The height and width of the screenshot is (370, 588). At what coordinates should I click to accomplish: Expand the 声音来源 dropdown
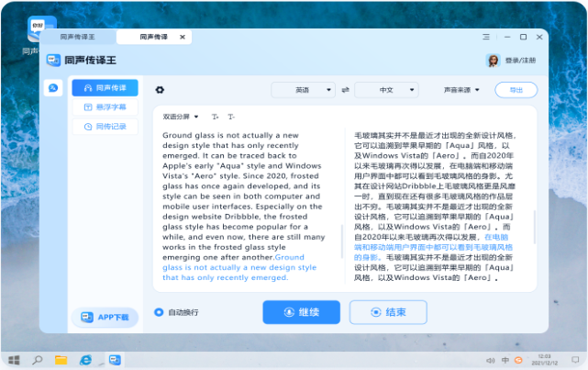[x=461, y=90]
